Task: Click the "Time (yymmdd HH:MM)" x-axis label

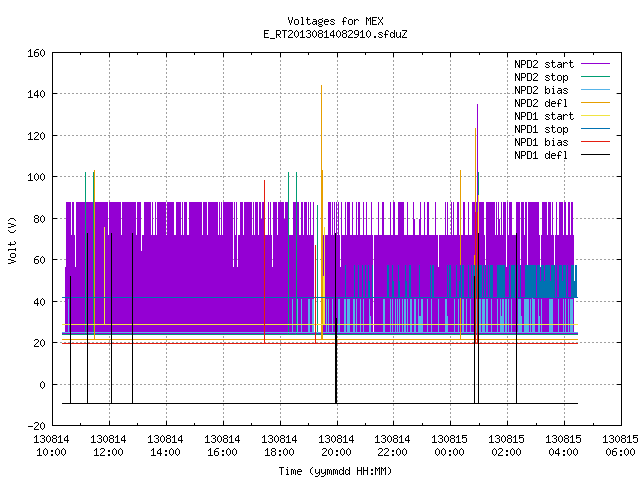Action: pos(335,471)
